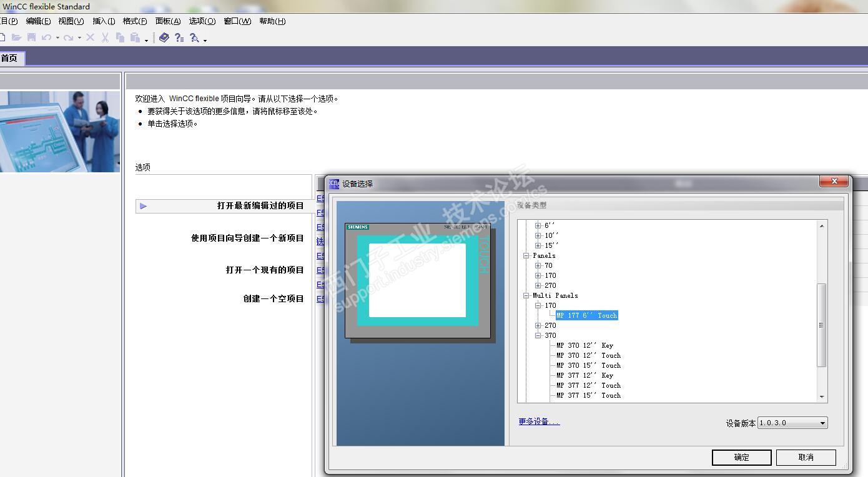Confirm device selection with 确定 button
Screen dimensions: 868x477
click(741, 457)
